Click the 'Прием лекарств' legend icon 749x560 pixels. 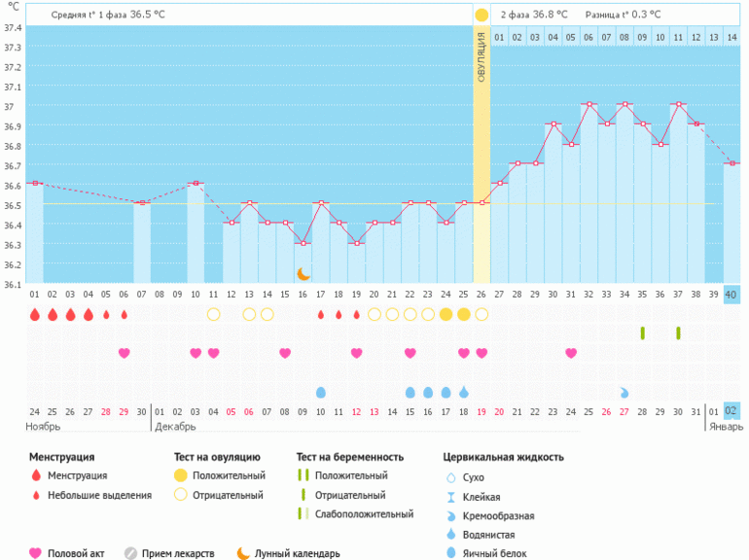pos(130,553)
